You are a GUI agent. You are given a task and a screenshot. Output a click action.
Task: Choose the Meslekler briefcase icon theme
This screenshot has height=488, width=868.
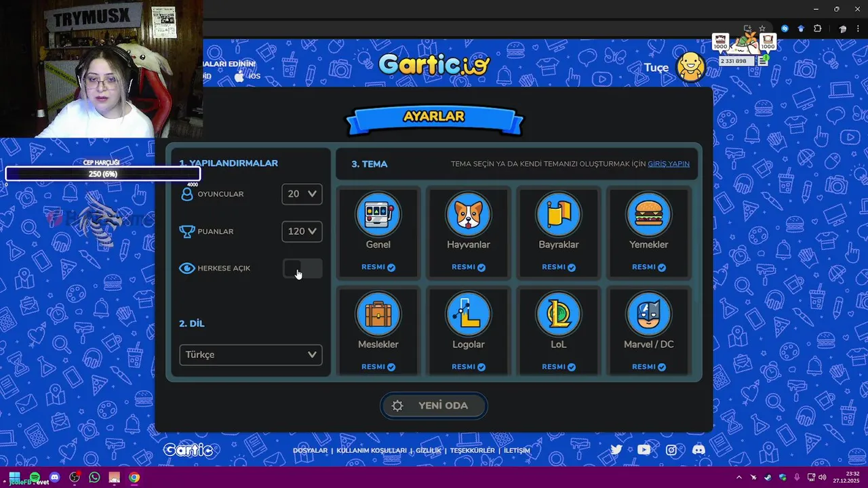pyautogui.click(x=378, y=314)
